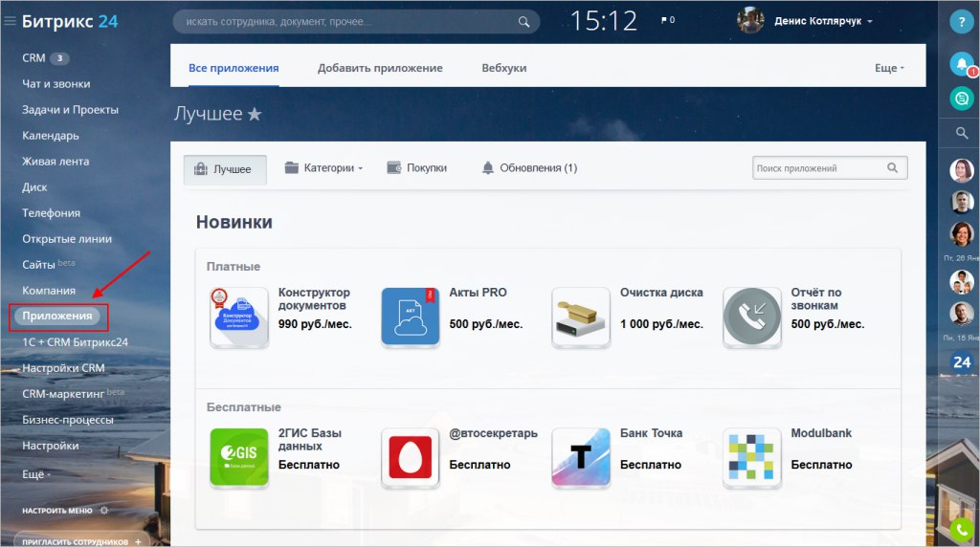Open CRM in left menu
980x547 pixels.
33,58
